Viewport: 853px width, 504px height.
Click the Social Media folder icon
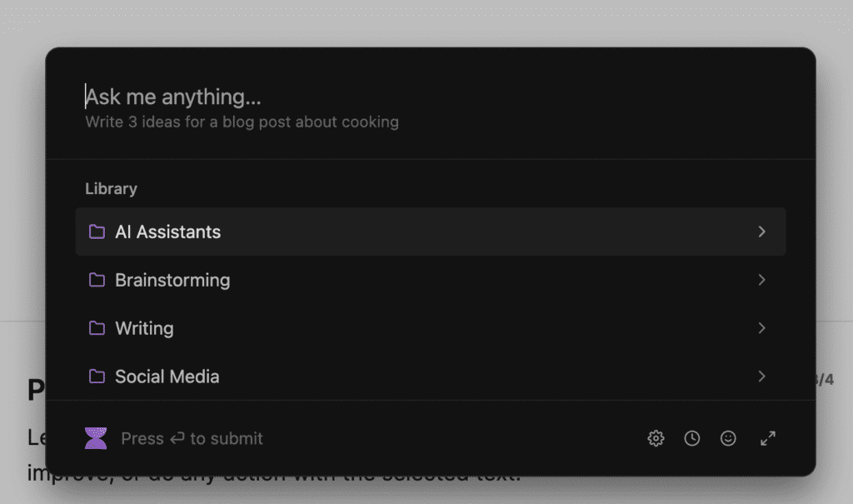coord(97,377)
